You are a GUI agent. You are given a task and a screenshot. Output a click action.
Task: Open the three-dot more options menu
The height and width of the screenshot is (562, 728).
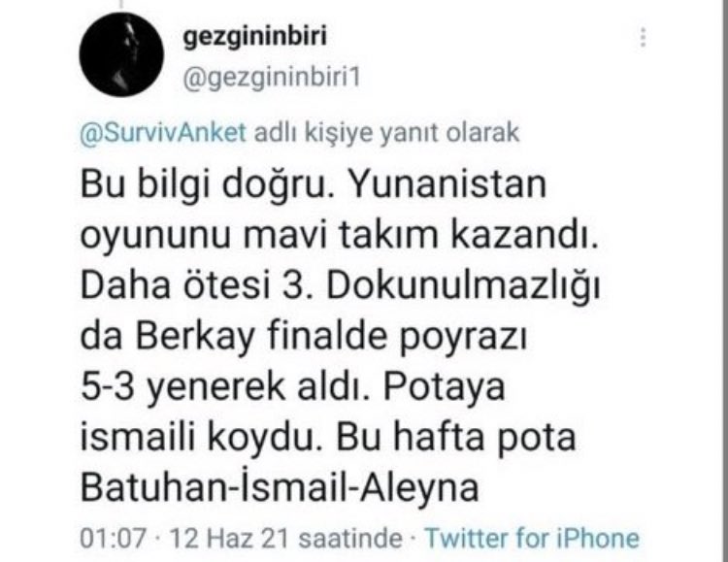pos(643,37)
